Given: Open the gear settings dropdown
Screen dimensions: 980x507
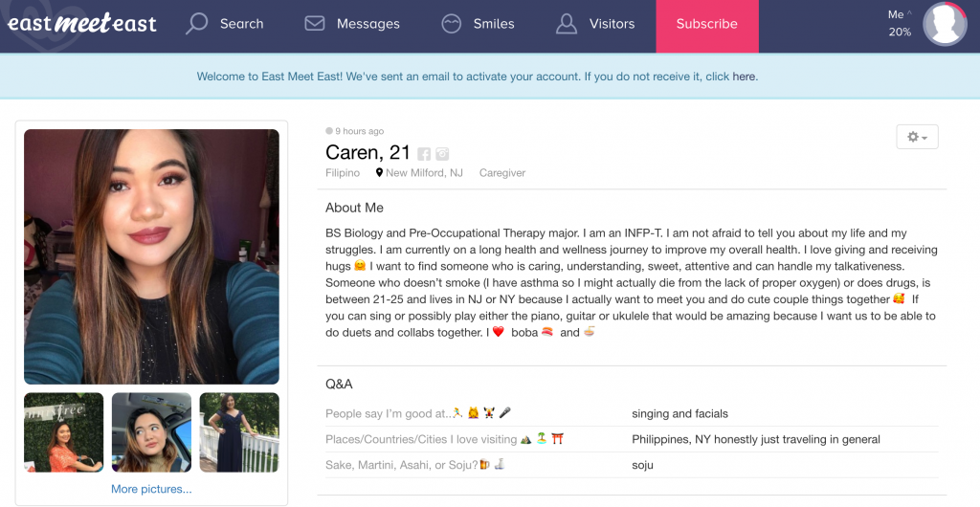Looking at the screenshot, I should (x=917, y=137).
